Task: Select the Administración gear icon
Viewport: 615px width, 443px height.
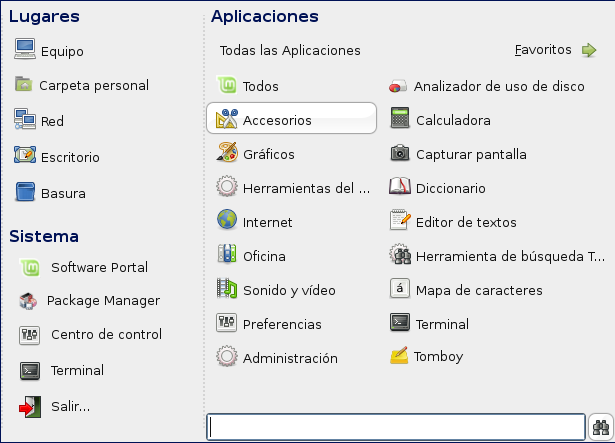Action: [227, 356]
